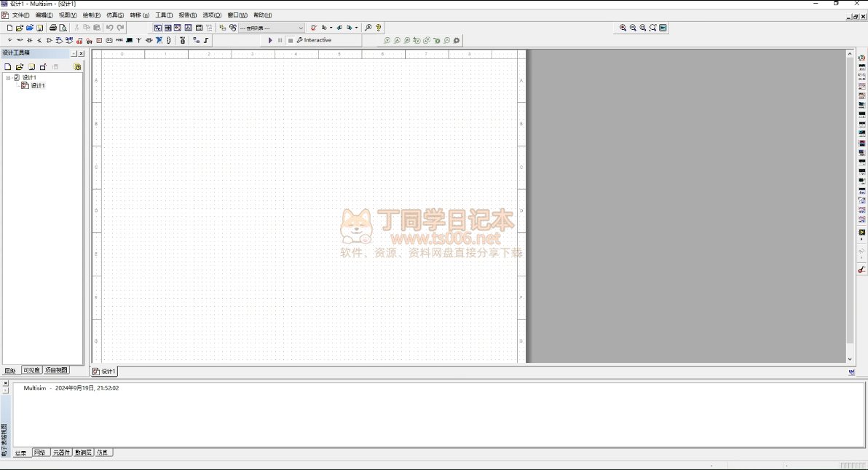Switch to the 可见度 tab
The image size is (868, 470).
[31, 370]
